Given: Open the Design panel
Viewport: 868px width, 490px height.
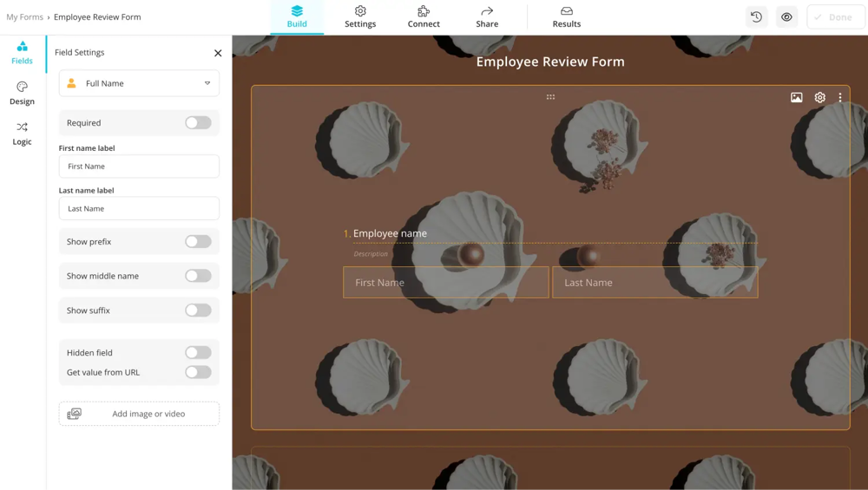Looking at the screenshot, I should point(22,93).
